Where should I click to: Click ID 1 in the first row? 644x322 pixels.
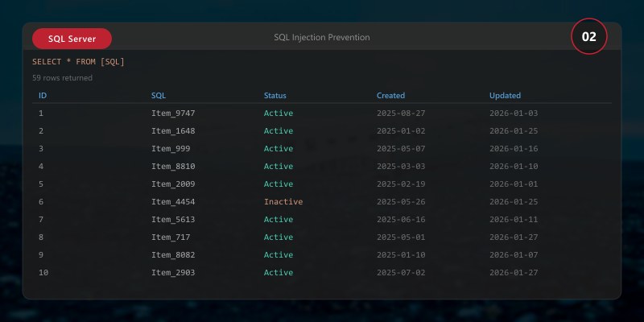41,113
